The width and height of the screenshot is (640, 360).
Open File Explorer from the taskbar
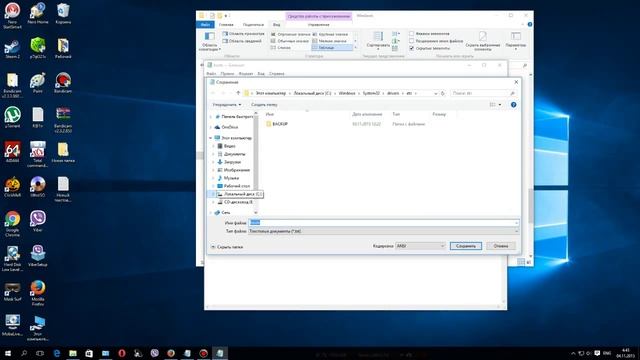tap(73, 353)
